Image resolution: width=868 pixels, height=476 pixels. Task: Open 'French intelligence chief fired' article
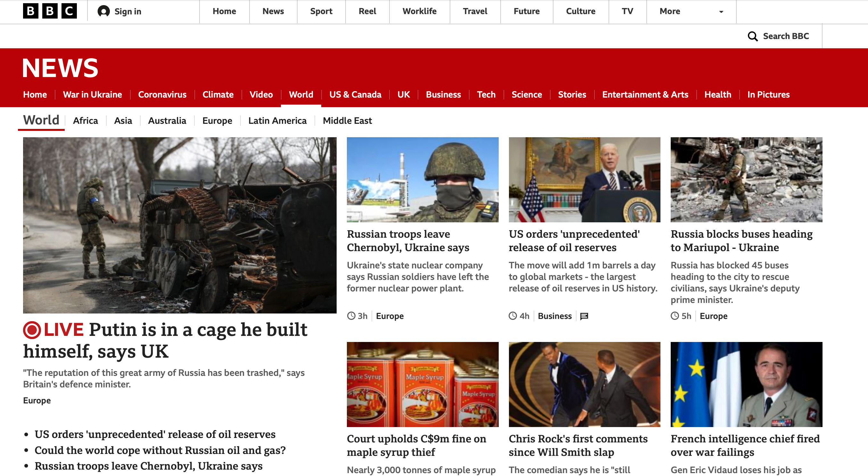pyautogui.click(x=745, y=445)
